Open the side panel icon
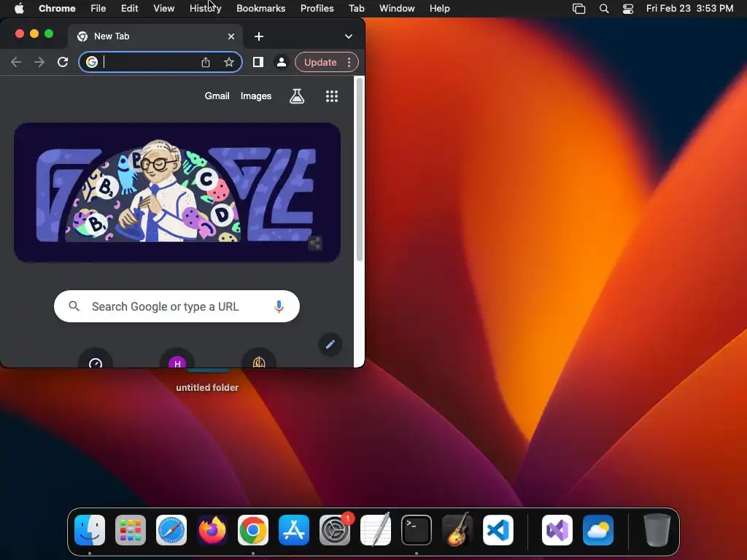 [x=258, y=63]
